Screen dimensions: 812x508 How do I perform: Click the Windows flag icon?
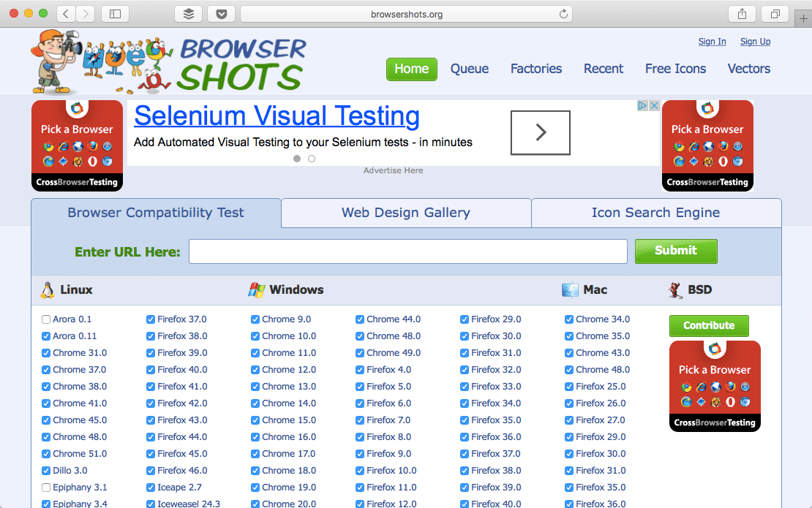click(256, 289)
